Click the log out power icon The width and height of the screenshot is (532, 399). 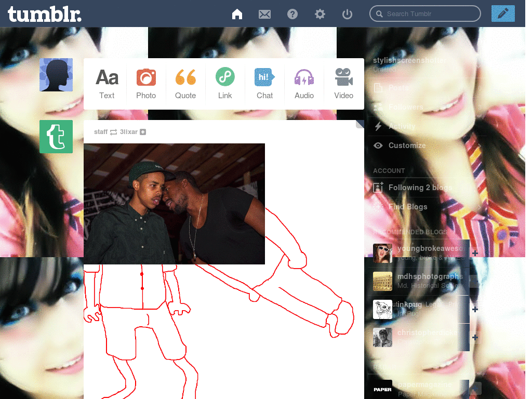[347, 14]
